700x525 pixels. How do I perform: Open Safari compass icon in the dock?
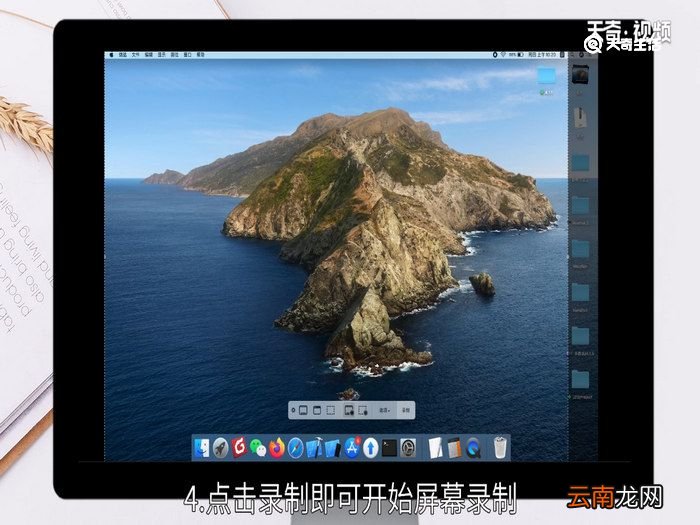tap(295, 448)
